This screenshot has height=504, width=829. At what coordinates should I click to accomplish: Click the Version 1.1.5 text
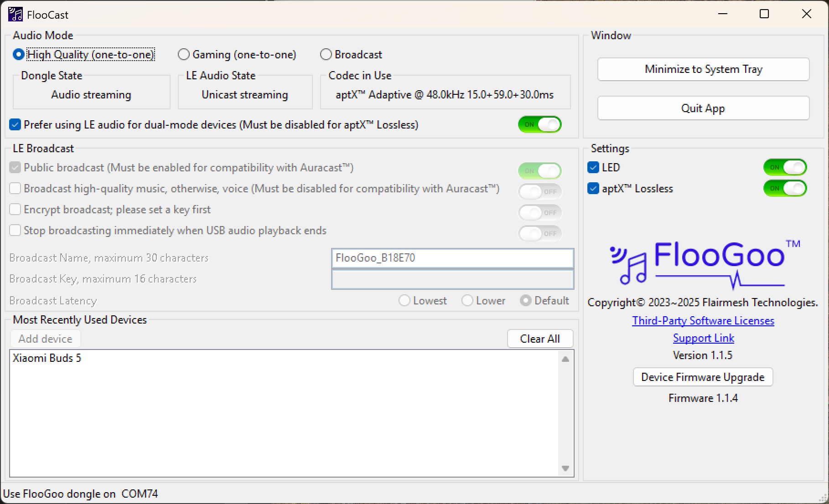tap(703, 355)
